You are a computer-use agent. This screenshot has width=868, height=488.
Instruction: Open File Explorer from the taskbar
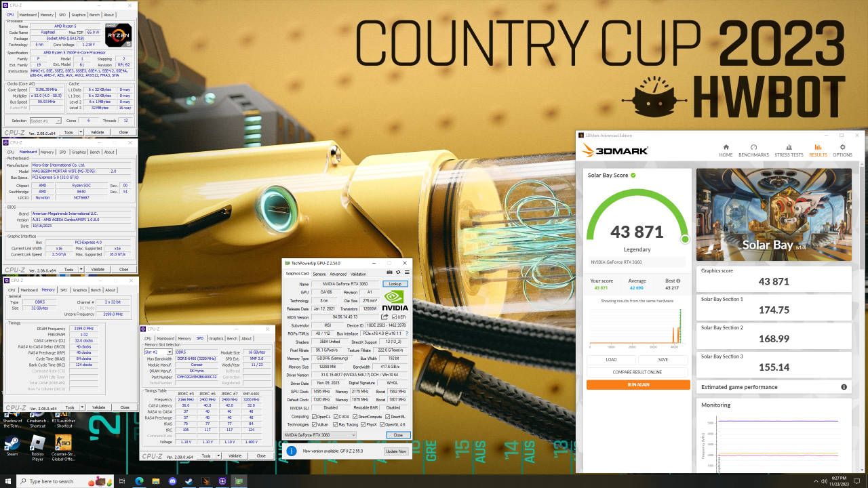(156, 481)
